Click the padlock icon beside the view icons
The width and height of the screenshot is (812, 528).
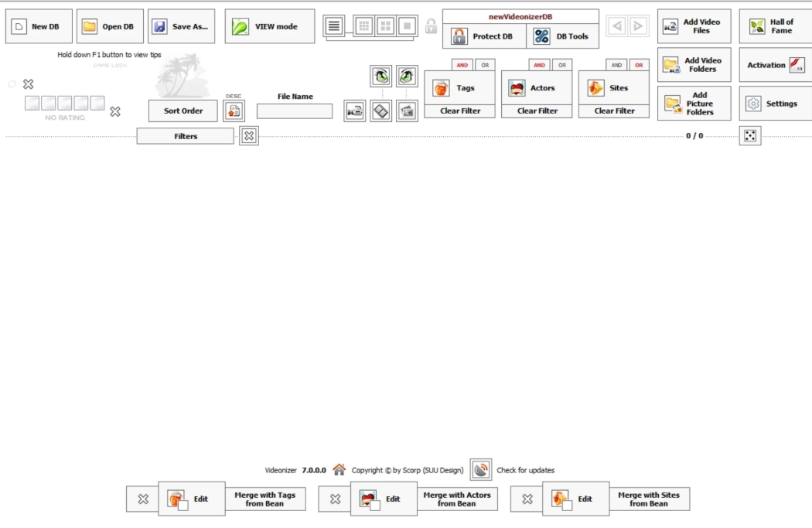tap(431, 26)
